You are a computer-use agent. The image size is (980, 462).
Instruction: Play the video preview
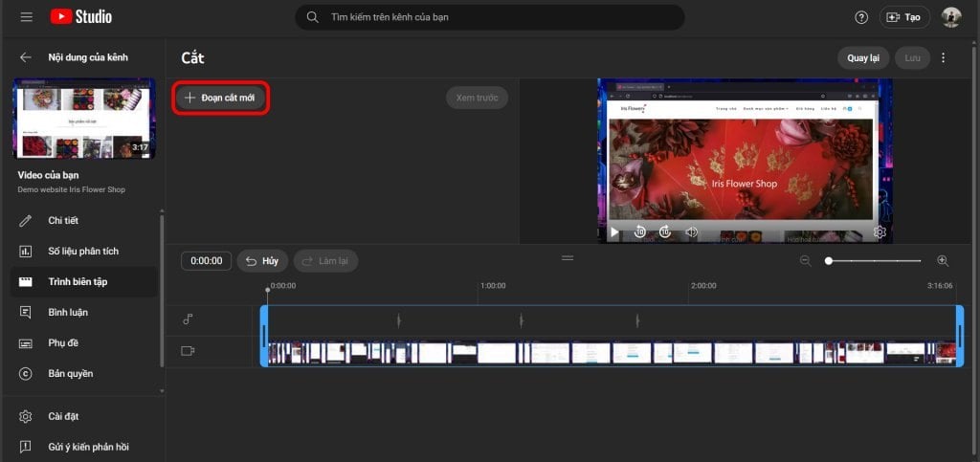point(614,232)
